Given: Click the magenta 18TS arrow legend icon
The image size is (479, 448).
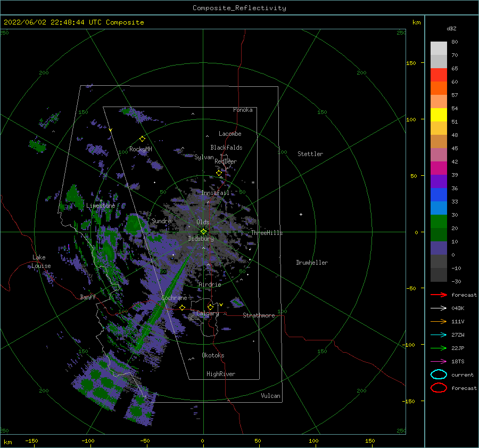Looking at the screenshot, I should click(x=439, y=362).
